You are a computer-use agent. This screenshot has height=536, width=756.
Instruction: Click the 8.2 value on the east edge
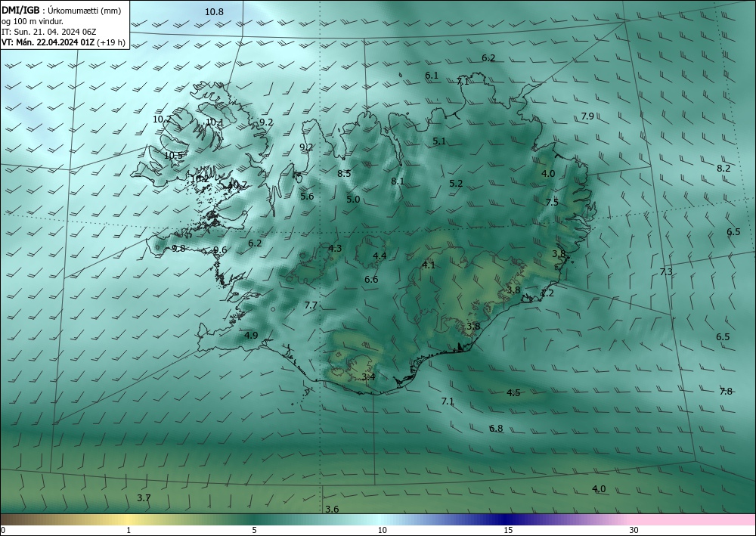click(x=723, y=169)
